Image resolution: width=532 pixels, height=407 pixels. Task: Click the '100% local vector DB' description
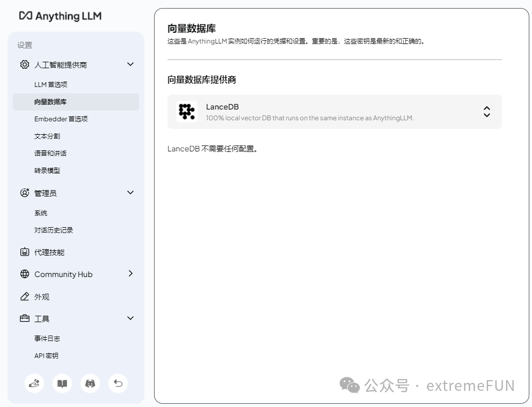click(310, 118)
